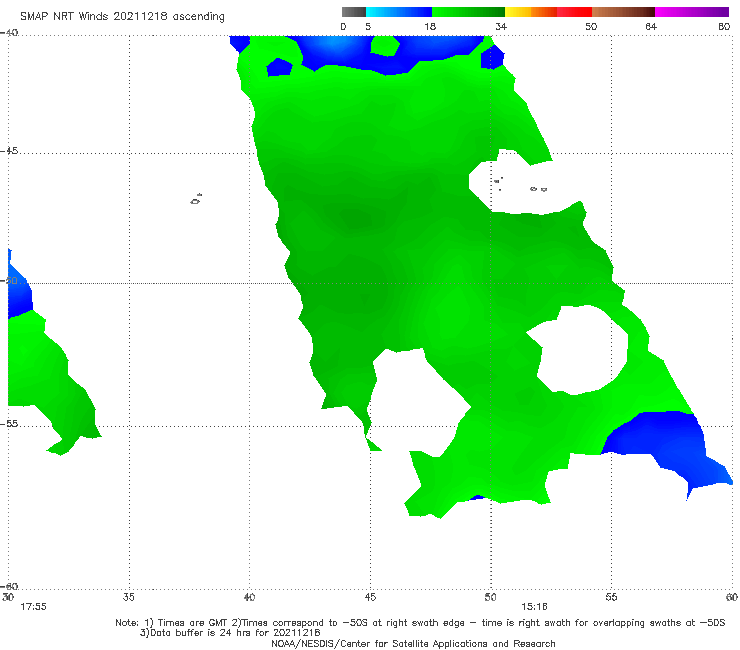Click the color bar minimum label '0'
This screenshot has height=650, width=740.
coord(343,27)
